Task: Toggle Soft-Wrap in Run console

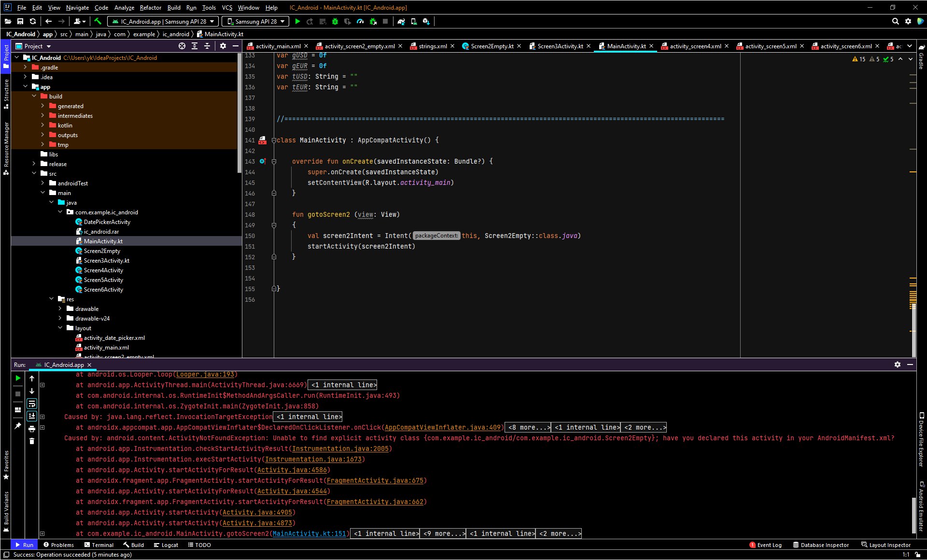Action: pos(32,404)
